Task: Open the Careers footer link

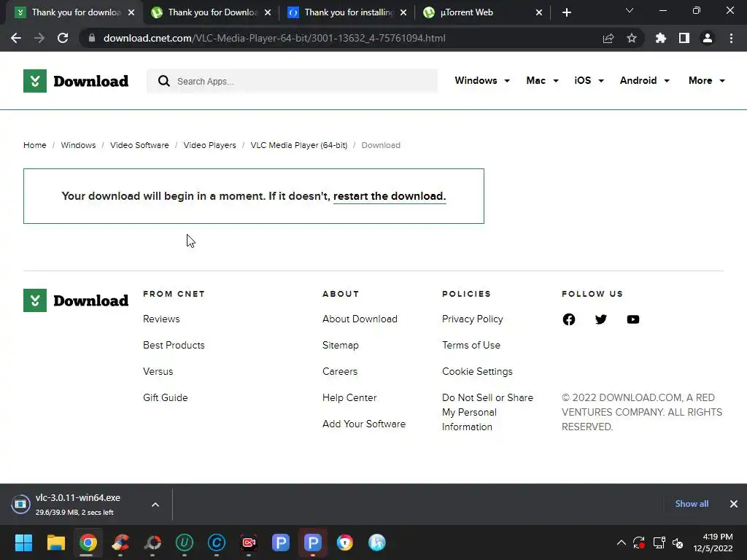Action: click(x=340, y=371)
